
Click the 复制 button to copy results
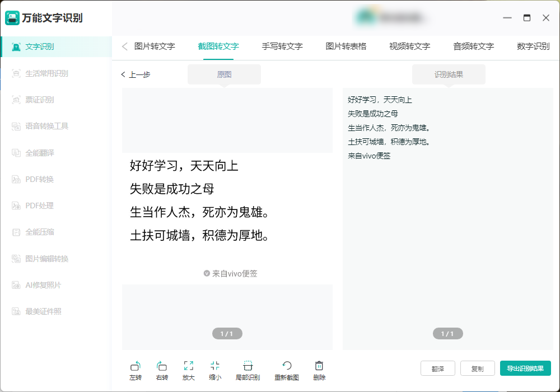[x=477, y=368]
